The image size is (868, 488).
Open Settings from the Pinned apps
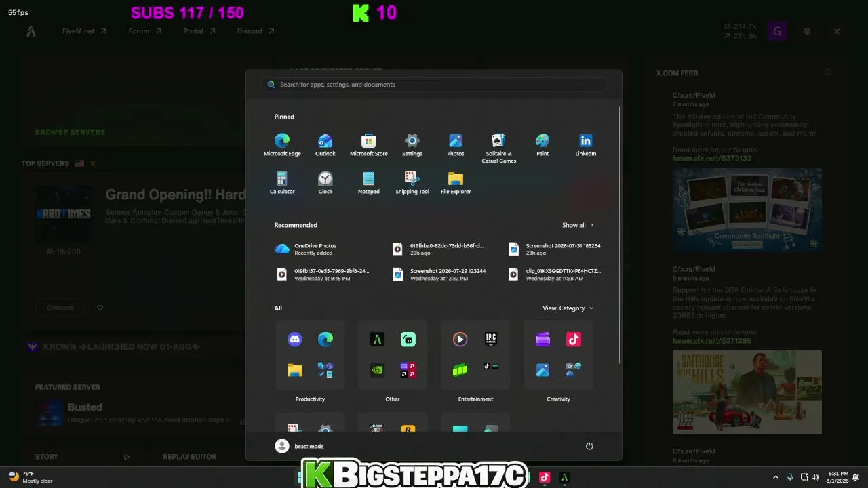412,145
